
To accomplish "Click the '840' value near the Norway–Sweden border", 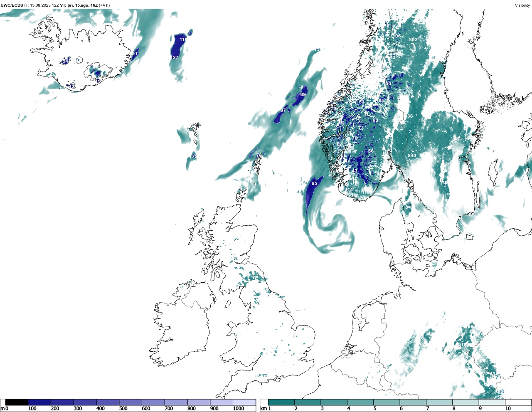I will coord(412,155).
